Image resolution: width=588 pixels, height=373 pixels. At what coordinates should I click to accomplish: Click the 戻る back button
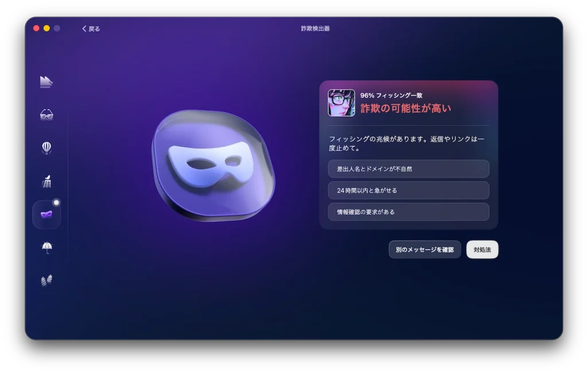point(91,29)
